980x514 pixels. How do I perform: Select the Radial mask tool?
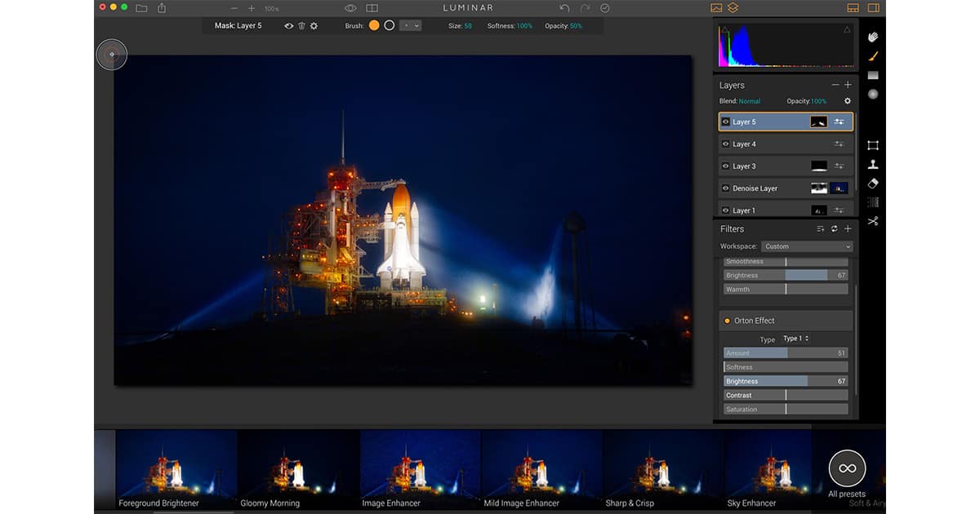pos(873,95)
